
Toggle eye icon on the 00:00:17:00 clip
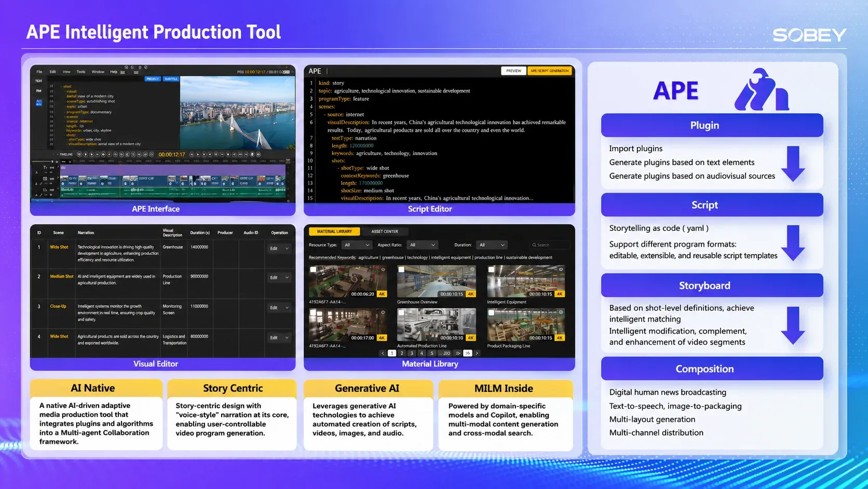[x=383, y=312]
